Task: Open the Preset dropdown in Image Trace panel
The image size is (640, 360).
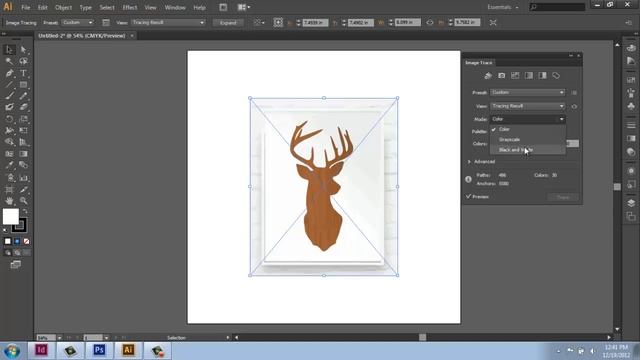Action: tap(527, 93)
